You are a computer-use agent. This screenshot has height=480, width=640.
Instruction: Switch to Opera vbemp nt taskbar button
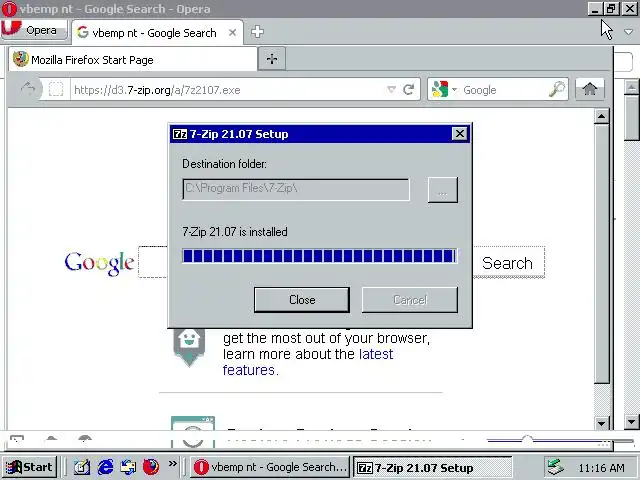(x=270, y=467)
